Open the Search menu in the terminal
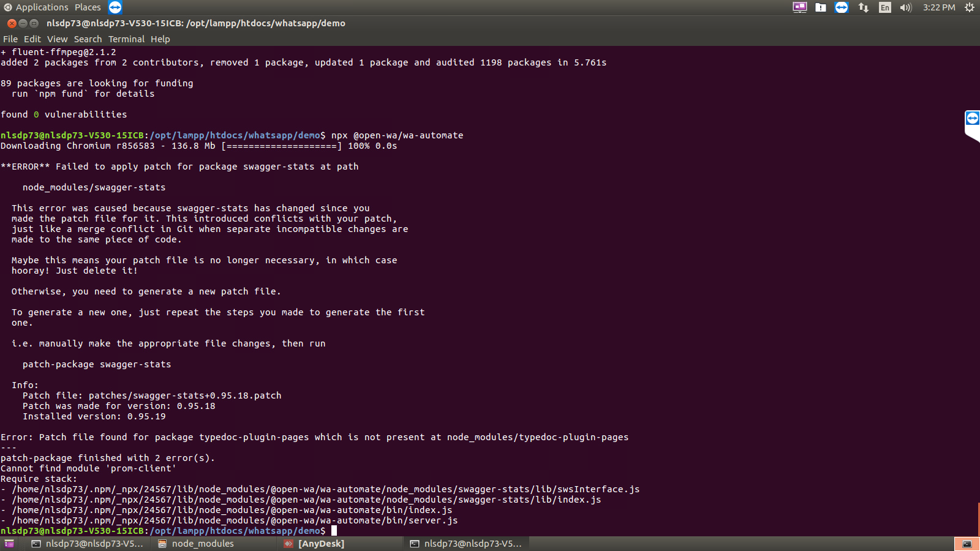 pos(88,39)
